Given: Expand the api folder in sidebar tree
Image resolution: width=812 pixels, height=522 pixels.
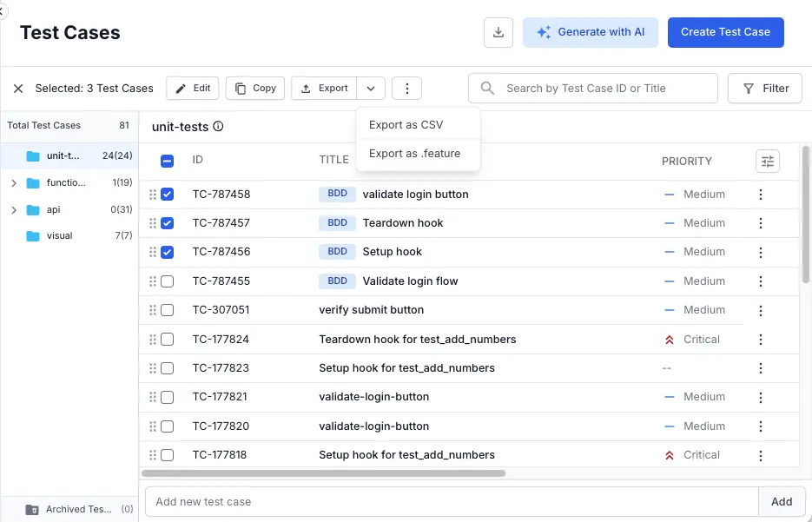Looking at the screenshot, I should [13, 210].
